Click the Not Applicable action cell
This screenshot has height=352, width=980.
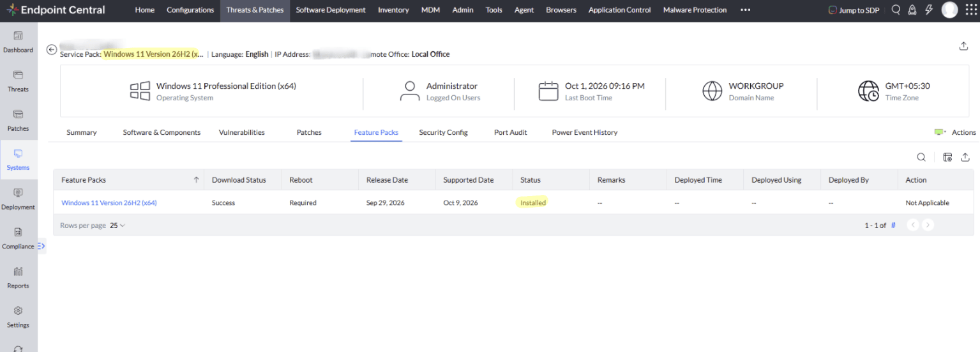click(927, 203)
